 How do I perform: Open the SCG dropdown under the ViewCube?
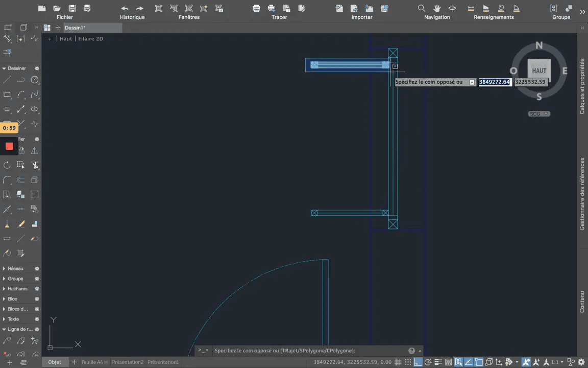coord(539,114)
